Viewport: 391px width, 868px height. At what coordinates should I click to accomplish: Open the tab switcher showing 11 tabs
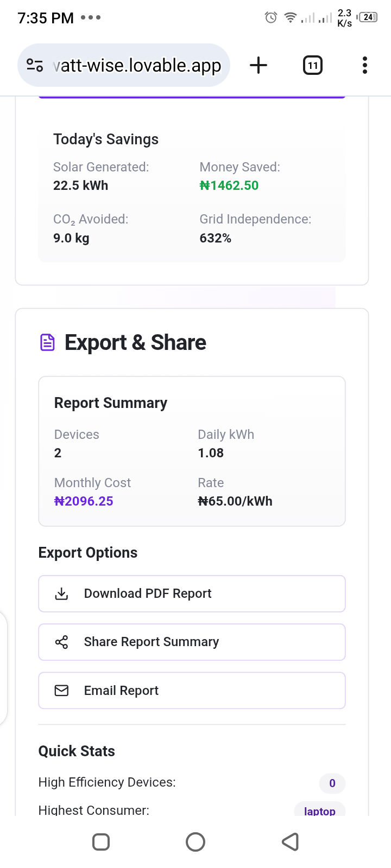coord(312,66)
